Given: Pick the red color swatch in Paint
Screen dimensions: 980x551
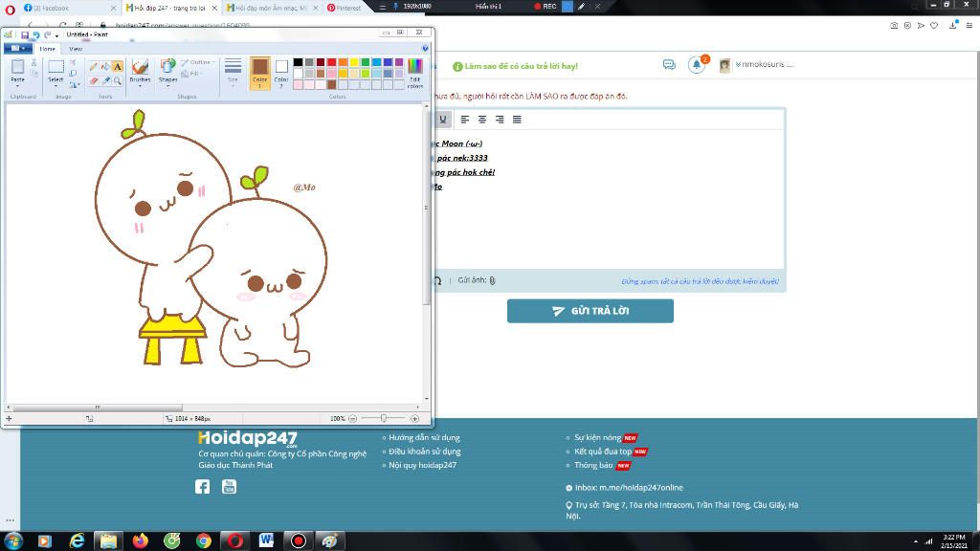Looking at the screenshot, I should pyautogui.click(x=331, y=62).
